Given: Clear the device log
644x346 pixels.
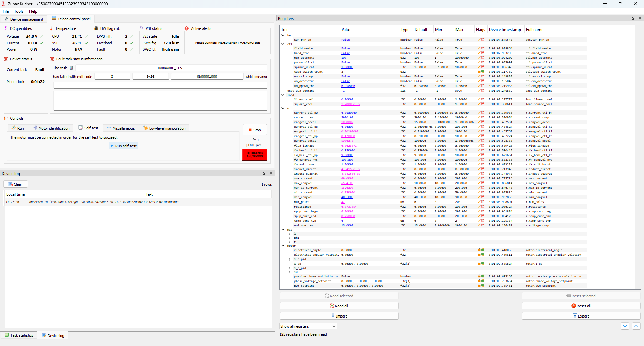Looking at the screenshot, I should (x=15, y=184).
